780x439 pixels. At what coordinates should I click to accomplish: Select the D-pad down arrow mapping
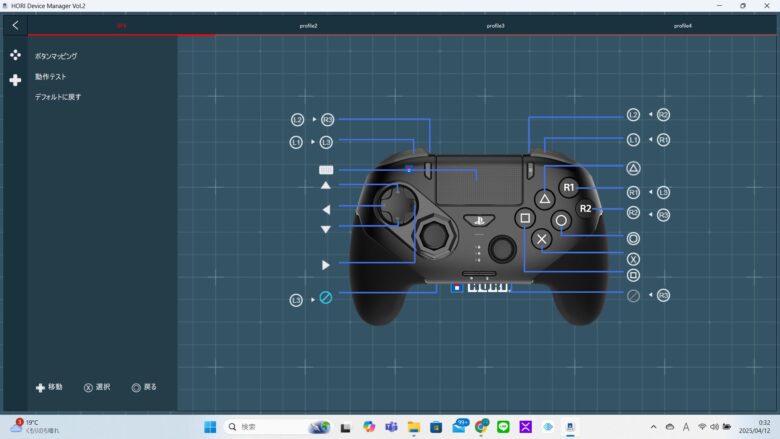pyautogui.click(x=326, y=229)
